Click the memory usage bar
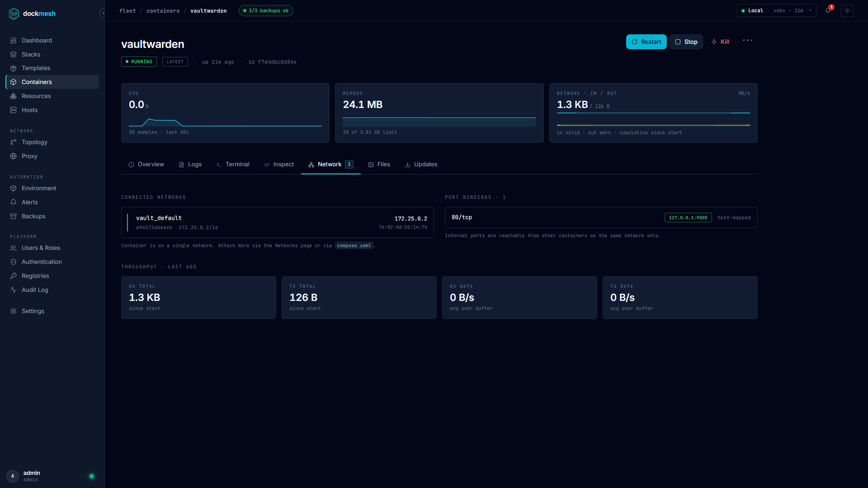Viewport: 868px width, 488px height. [x=439, y=122]
